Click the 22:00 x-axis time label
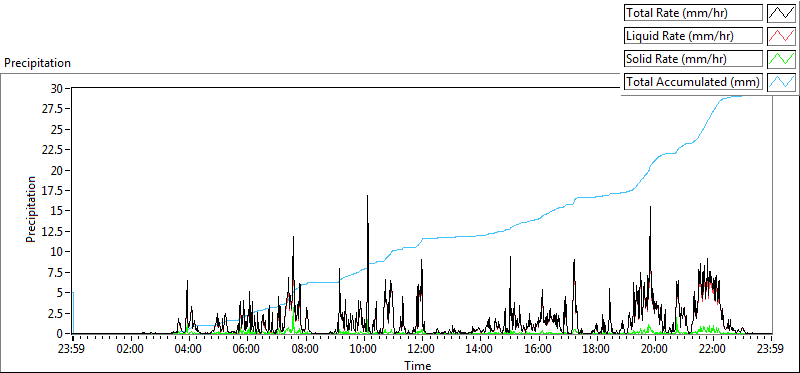 point(713,349)
